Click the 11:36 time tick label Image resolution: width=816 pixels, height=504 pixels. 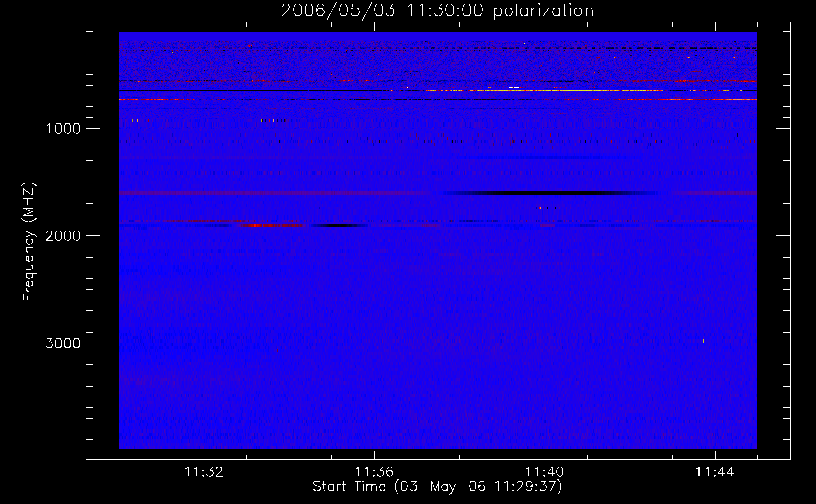[x=374, y=472]
